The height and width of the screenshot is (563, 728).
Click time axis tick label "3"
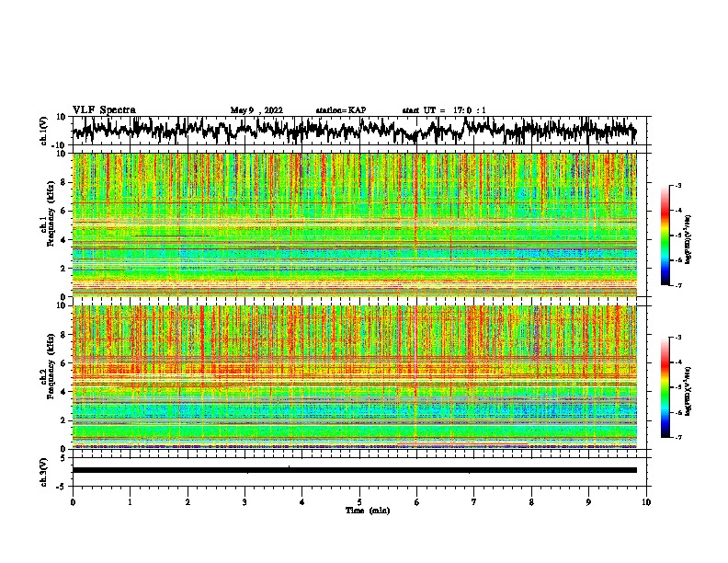(245, 502)
